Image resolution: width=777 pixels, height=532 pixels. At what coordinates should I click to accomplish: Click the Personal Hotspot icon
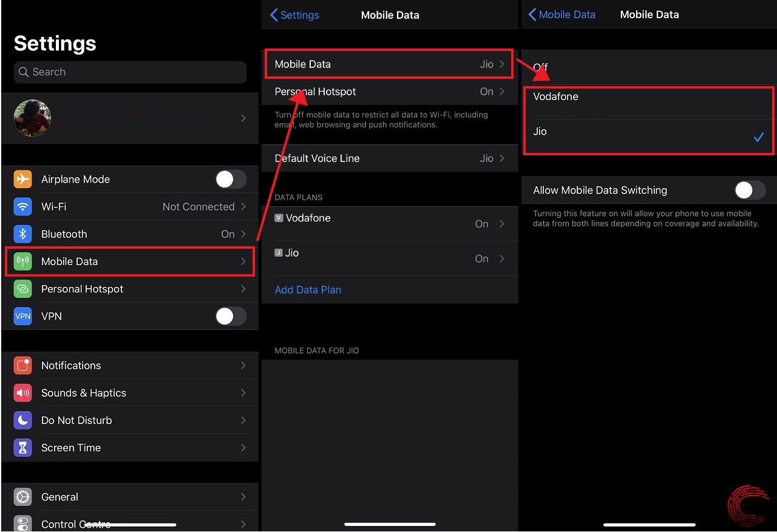22,289
